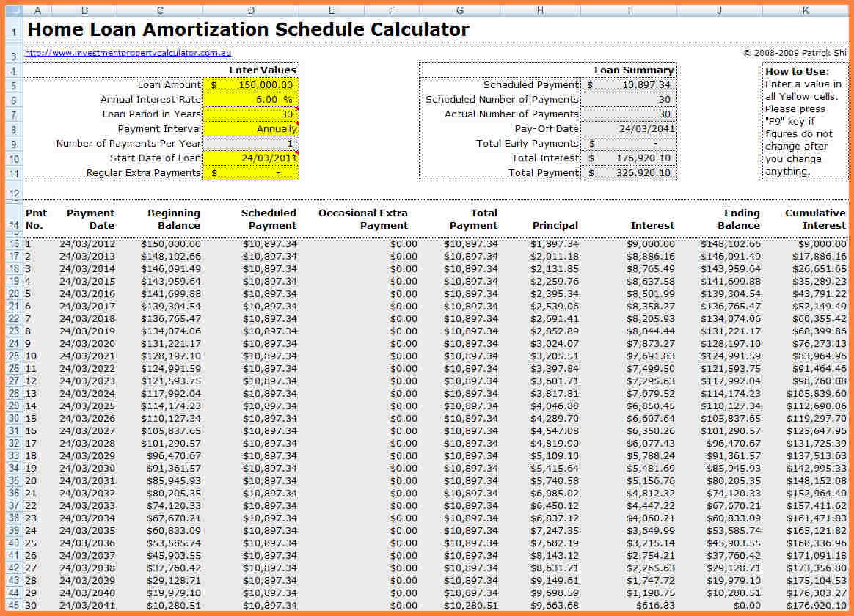Click the Ending Balance column heading
The width and height of the screenshot is (854, 616).
click(739, 219)
